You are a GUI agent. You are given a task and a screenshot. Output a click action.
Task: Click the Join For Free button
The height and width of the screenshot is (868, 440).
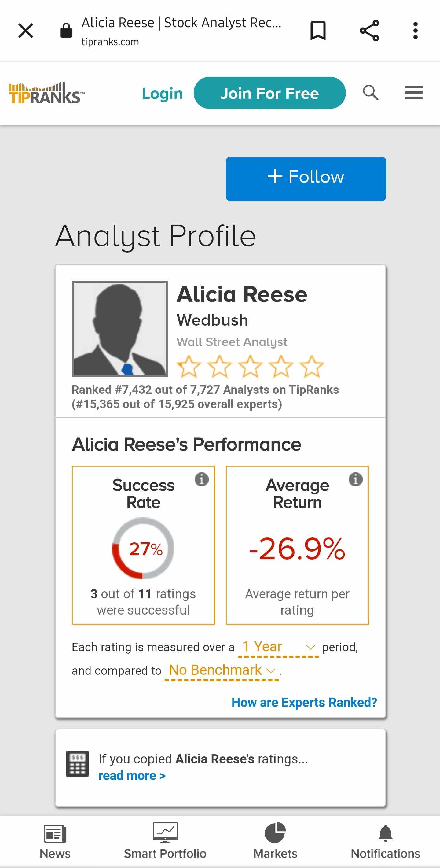click(x=269, y=93)
